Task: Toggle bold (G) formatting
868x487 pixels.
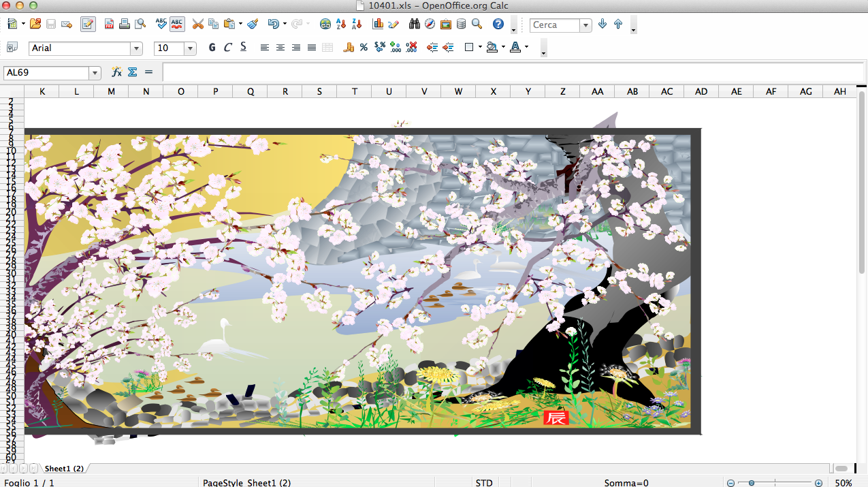Action: tap(212, 48)
